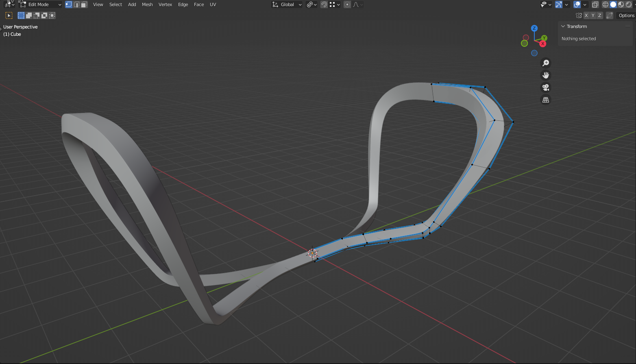Screen dimensions: 636x364
Task: Toggle proportional editing
Action: (347, 4)
